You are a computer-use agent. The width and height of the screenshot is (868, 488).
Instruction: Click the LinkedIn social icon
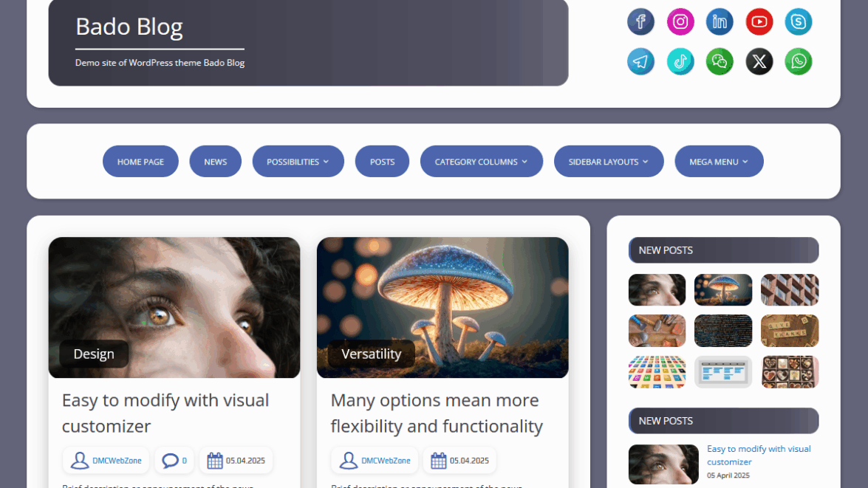[x=720, y=21]
